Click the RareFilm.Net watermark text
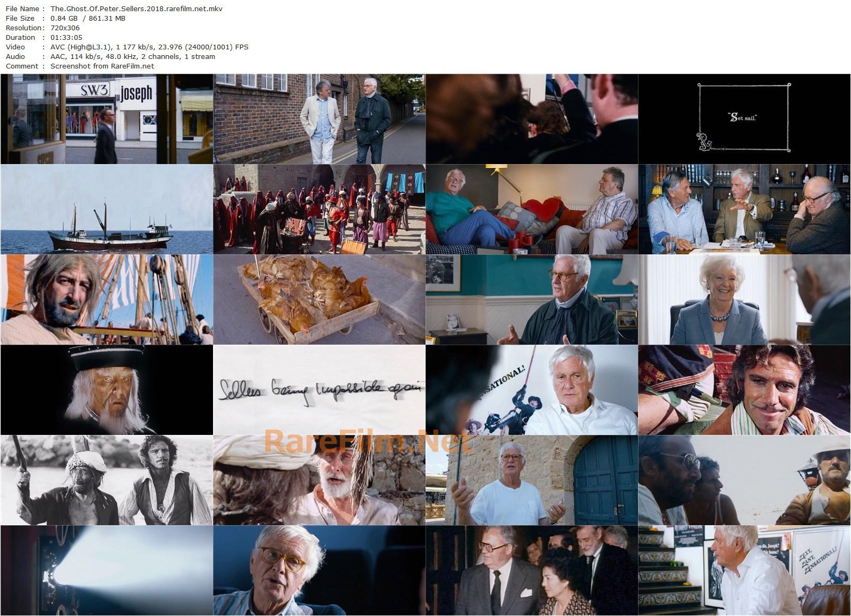Screen dimensions: 851x616 (x=367, y=442)
